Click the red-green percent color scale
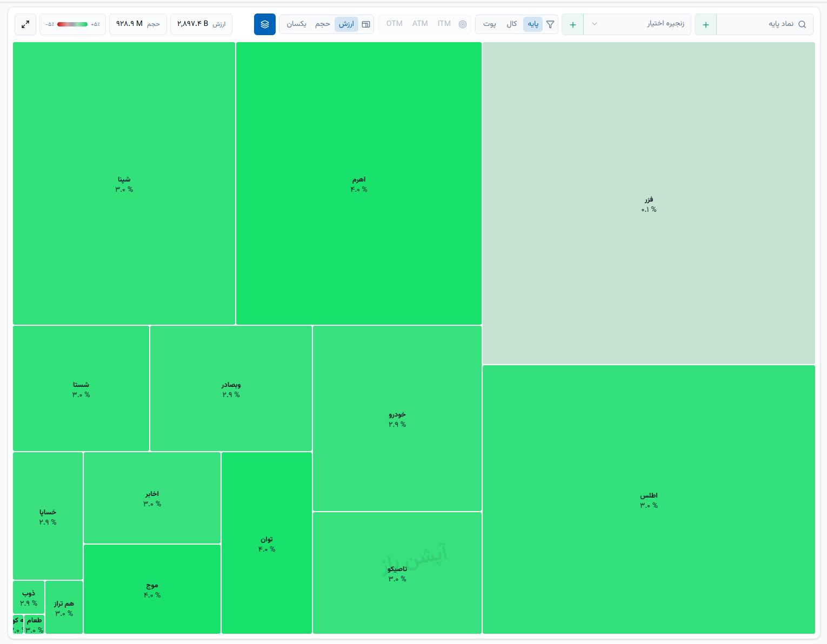Image resolution: width=827 pixels, height=644 pixels. (72, 24)
